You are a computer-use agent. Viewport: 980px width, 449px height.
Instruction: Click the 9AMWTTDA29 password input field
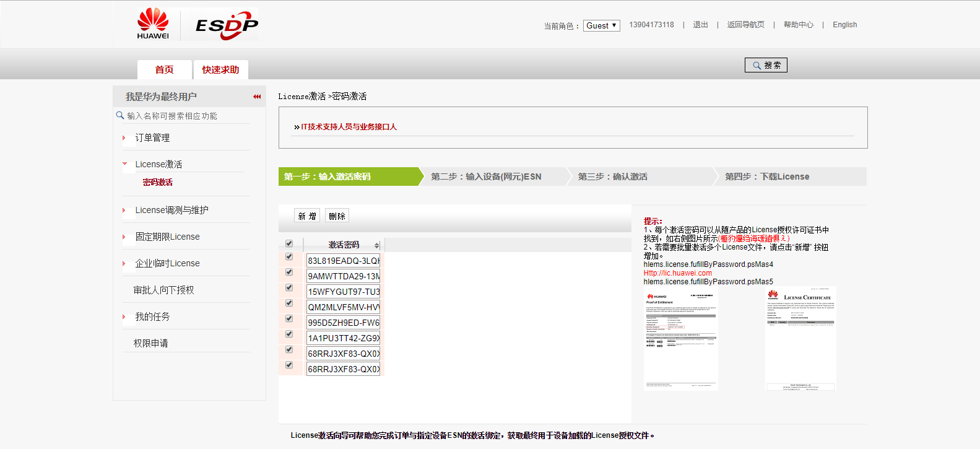(x=343, y=276)
